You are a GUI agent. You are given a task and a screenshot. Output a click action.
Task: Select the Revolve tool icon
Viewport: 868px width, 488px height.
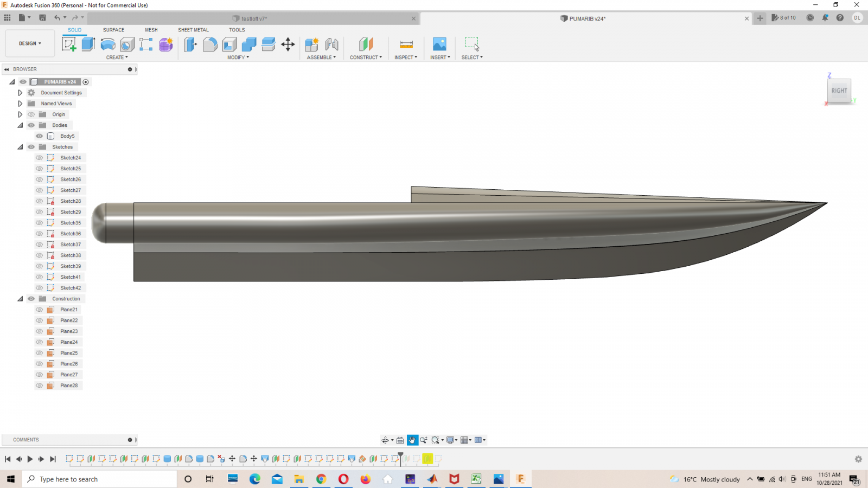(x=108, y=44)
